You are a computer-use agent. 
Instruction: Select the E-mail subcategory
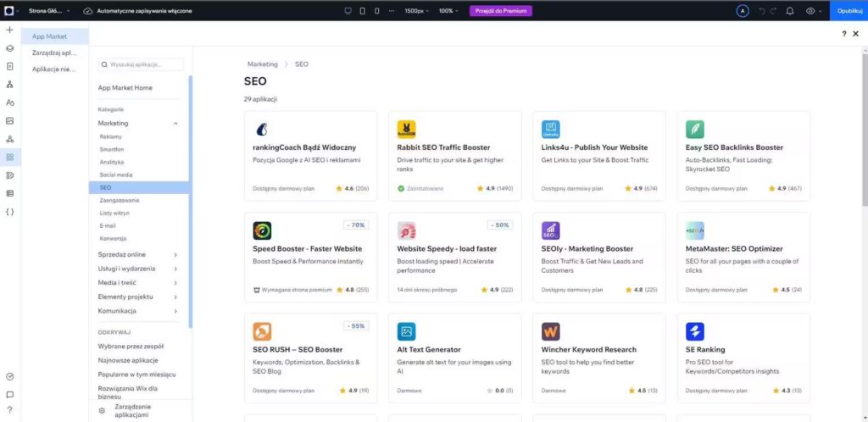coord(108,225)
